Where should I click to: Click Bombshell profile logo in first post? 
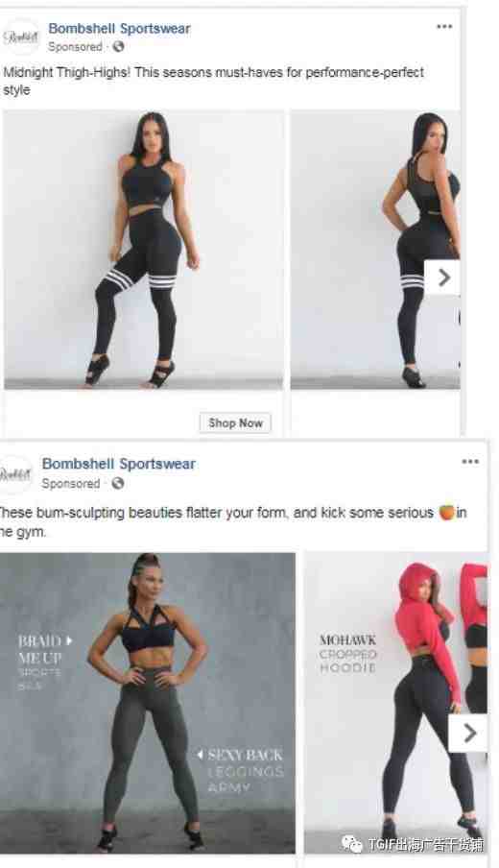coord(20,37)
